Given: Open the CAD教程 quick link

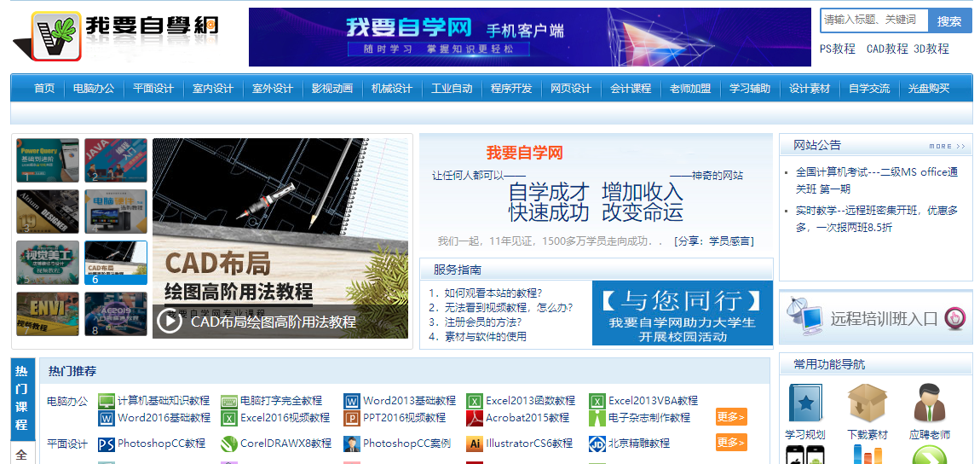Looking at the screenshot, I should tap(887, 49).
